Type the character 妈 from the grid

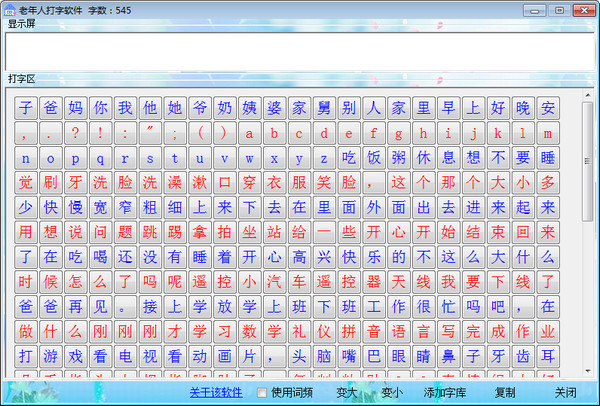click(x=76, y=108)
